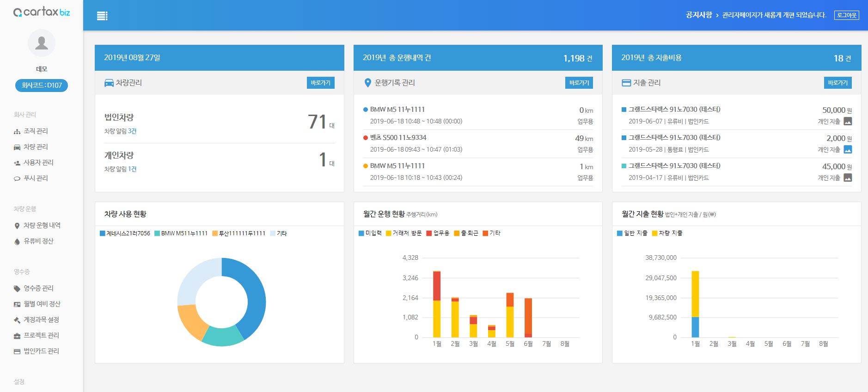This screenshot has height=392, width=868.
Task: Open the 공지사항 notice link
Action: click(x=699, y=15)
